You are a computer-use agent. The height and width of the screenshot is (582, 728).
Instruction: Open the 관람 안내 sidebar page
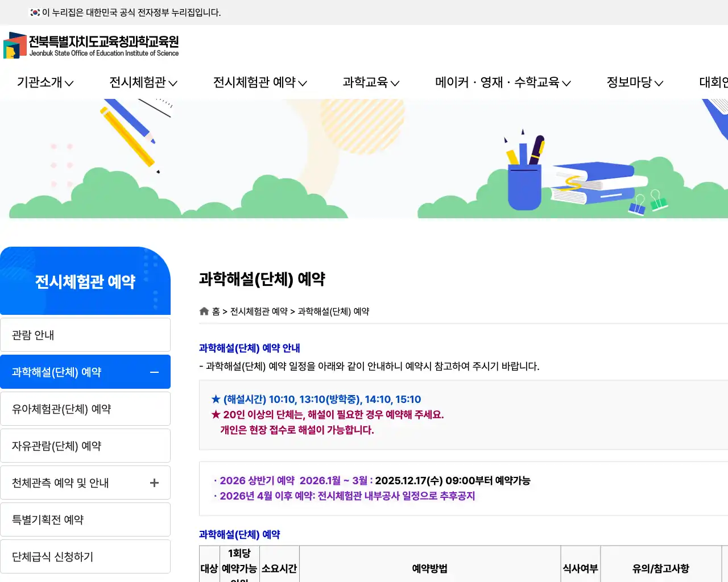85,335
